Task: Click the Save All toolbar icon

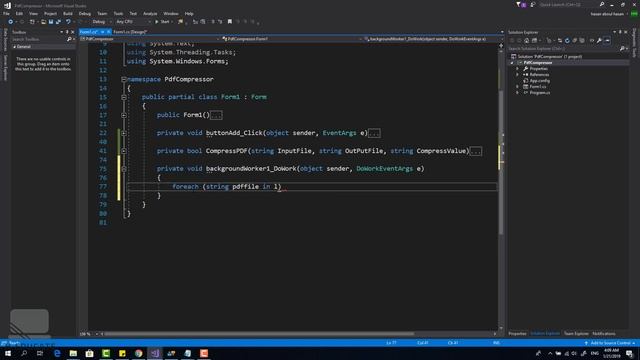Action: [x=58, y=22]
